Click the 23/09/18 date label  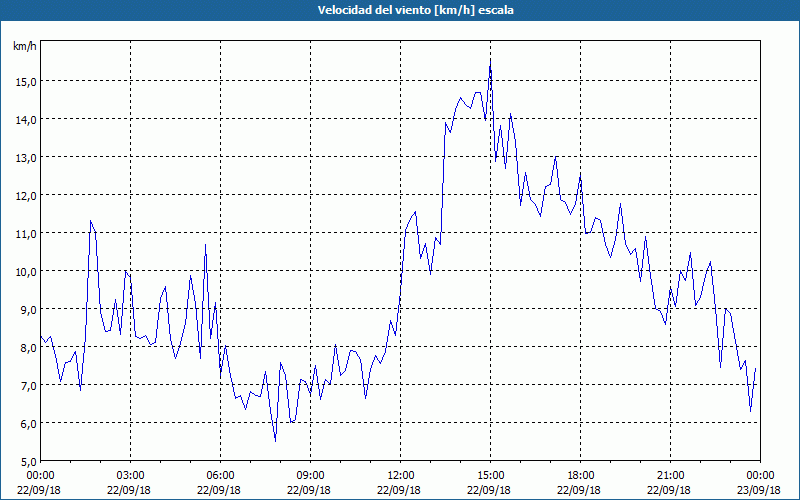coord(759,490)
